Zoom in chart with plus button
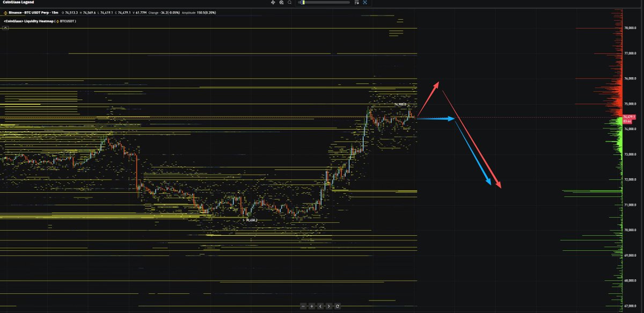The width and height of the screenshot is (644, 313). pyautogui.click(x=312, y=306)
